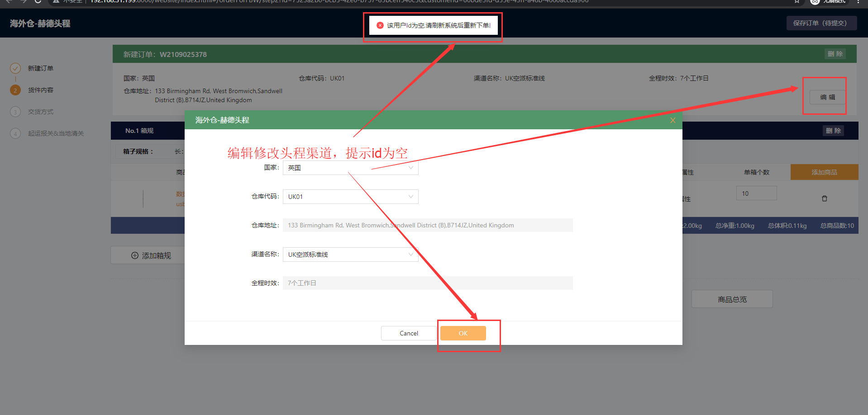Click the 单箱个数 quantity field
868x415 pixels.
756,193
